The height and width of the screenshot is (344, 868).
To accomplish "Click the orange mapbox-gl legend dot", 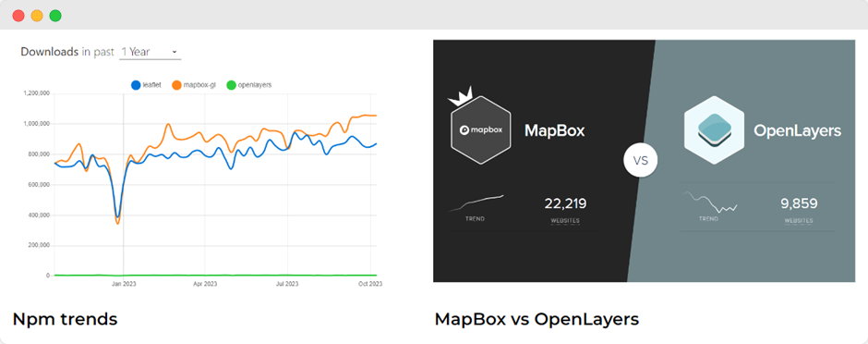I will [x=176, y=85].
